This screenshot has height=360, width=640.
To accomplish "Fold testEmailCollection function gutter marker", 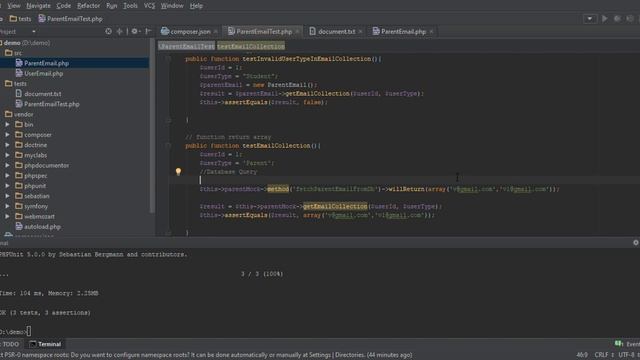I will [168, 146].
